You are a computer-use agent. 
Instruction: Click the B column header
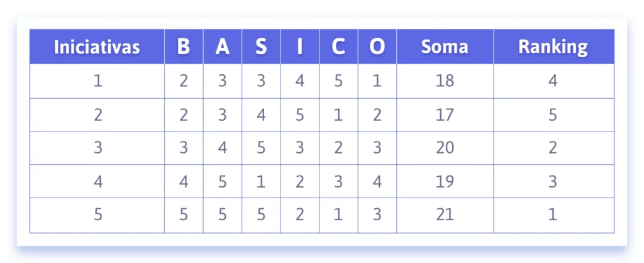pyautogui.click(x=184, y=47)
